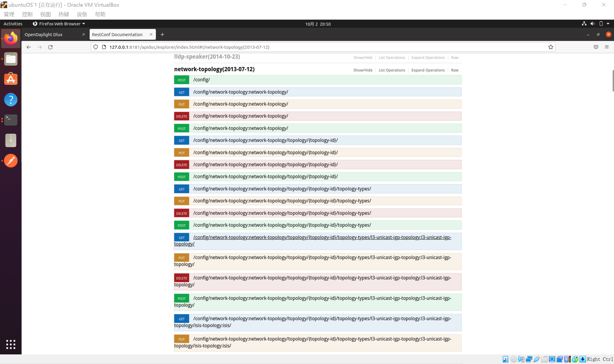
Task: Open the tracking protection shield icon
Action: (96, 47)
